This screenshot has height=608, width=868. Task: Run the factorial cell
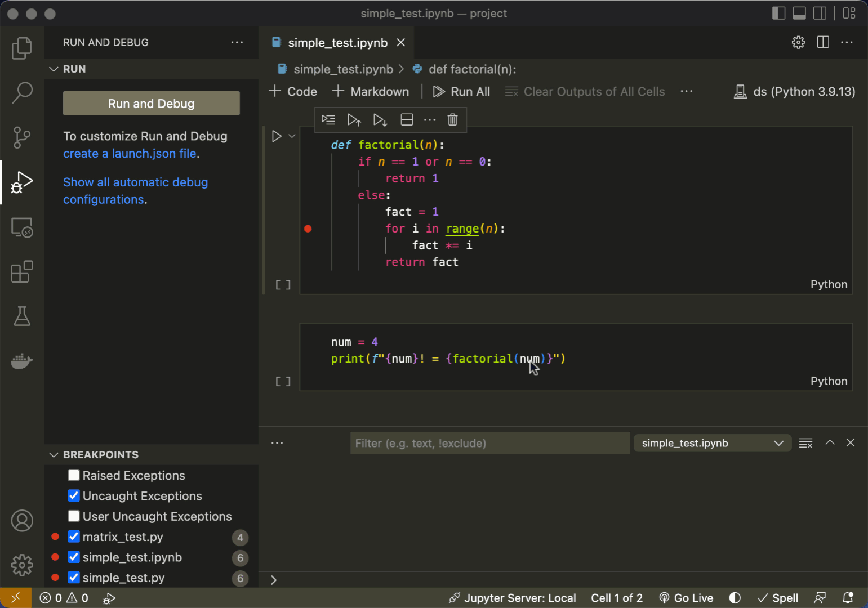pos(277,136)
